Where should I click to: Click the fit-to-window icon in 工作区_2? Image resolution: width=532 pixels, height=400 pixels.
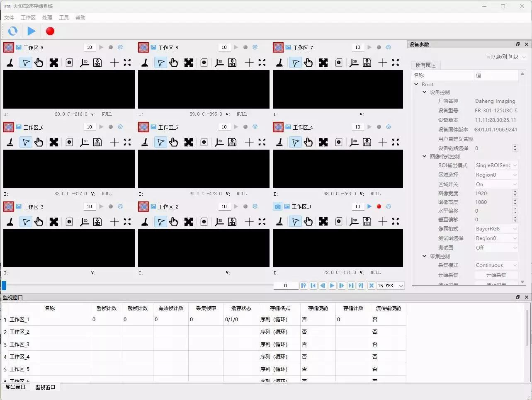pos(189,222)
